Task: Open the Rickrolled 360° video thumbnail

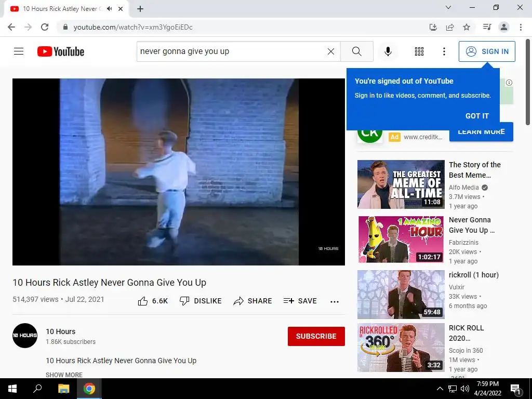Action: (401, 348)
